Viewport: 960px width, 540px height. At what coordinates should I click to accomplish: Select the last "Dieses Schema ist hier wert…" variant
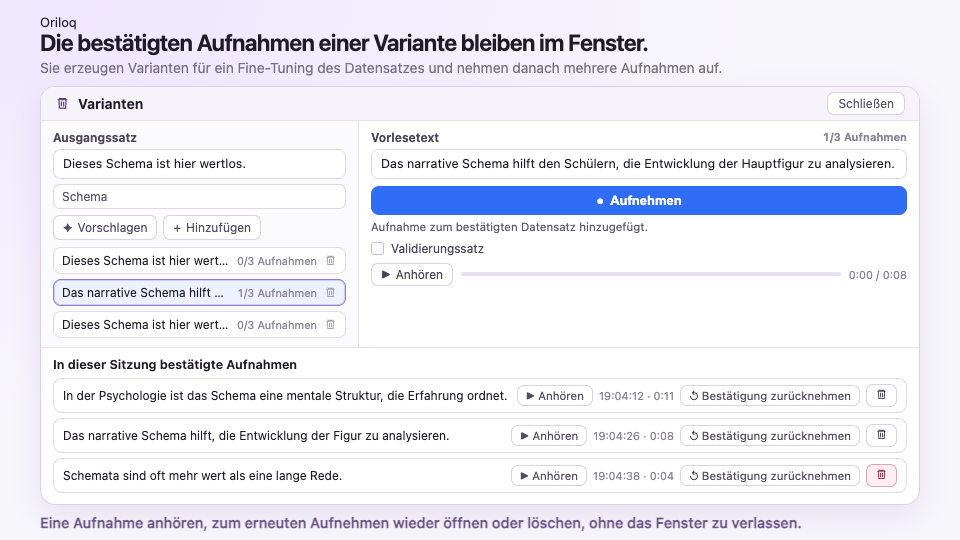[x=199, y=324]
